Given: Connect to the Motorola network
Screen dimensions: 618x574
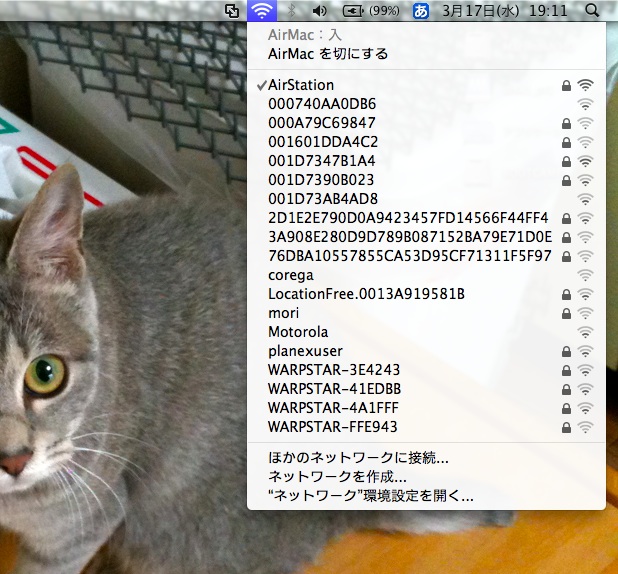Looking at the screenshot, I should 297,332.
